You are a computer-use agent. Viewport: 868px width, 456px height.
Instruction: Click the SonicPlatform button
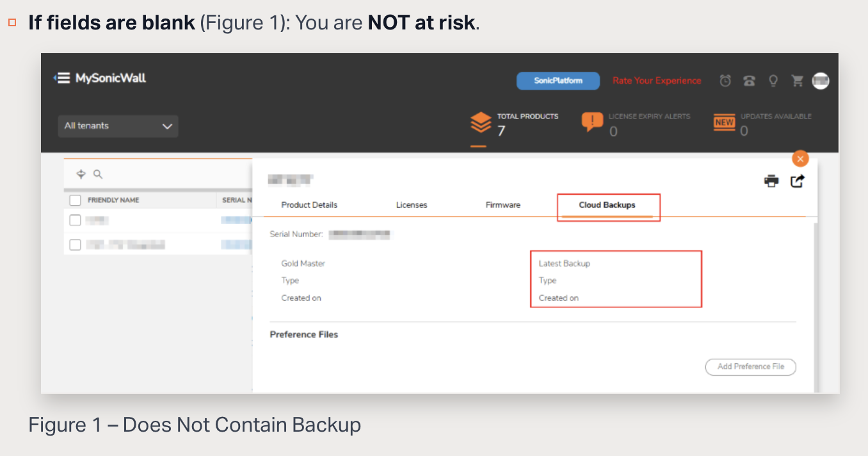pos(558,81)
